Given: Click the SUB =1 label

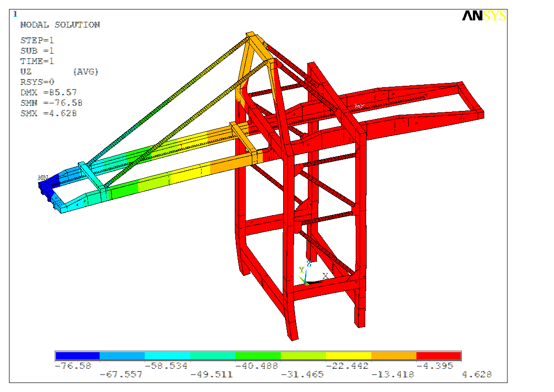Looking at the screenshot, I should pos(37,51).
